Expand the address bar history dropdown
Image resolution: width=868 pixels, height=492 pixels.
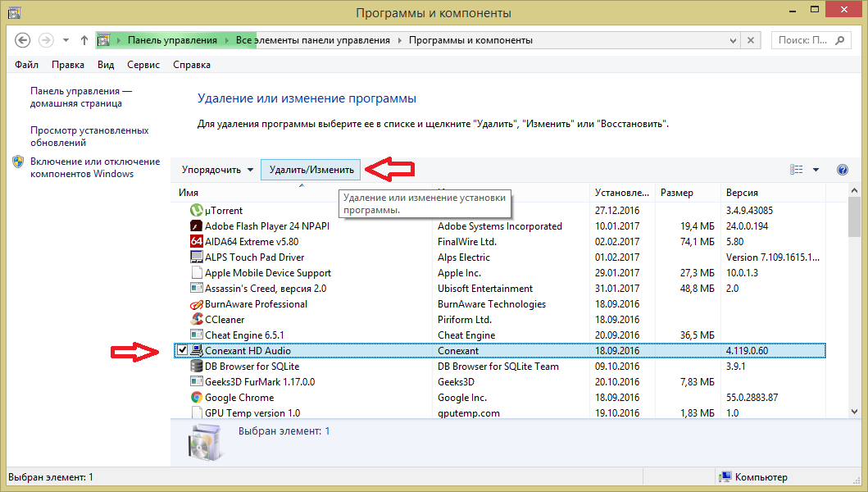[732, 40]
